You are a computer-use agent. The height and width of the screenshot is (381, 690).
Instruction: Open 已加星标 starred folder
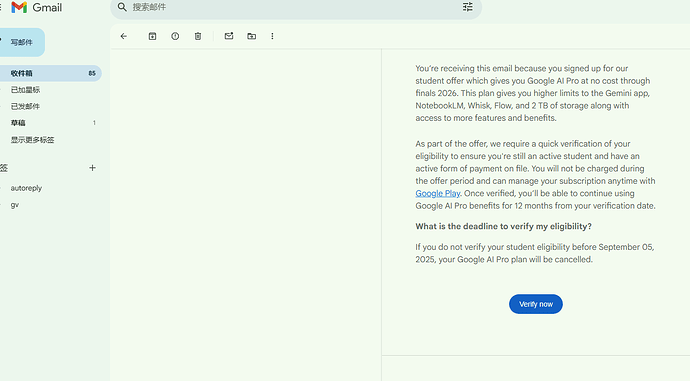(x=26, y=90)
